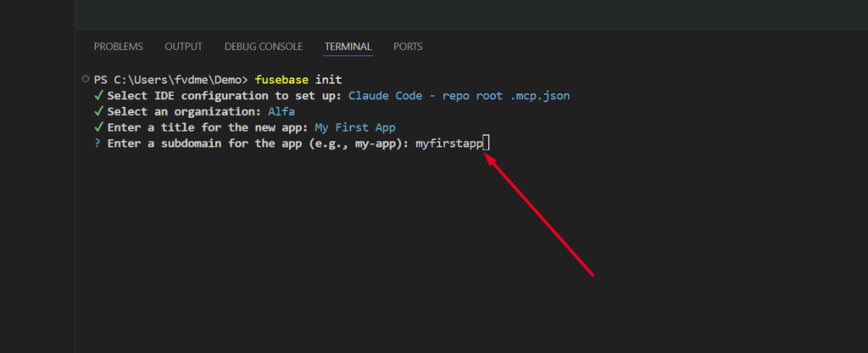Show the PORTS tab
The image size is (868, 353).
click(x=408, y=47)
